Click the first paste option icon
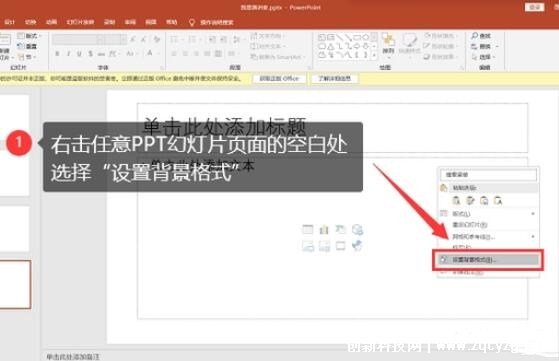 coord(456,201)
